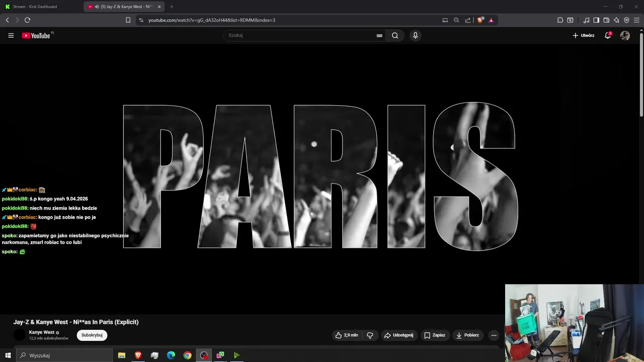Viewport: 644px width, 362px height.
Task: Save the video with the Zapisz button
Action: click(435, 335)
